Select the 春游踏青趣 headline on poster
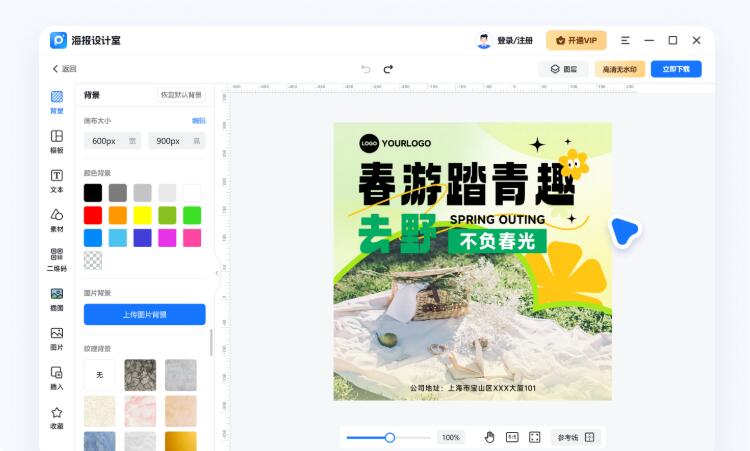750x451 pixels. click(466, 184)
